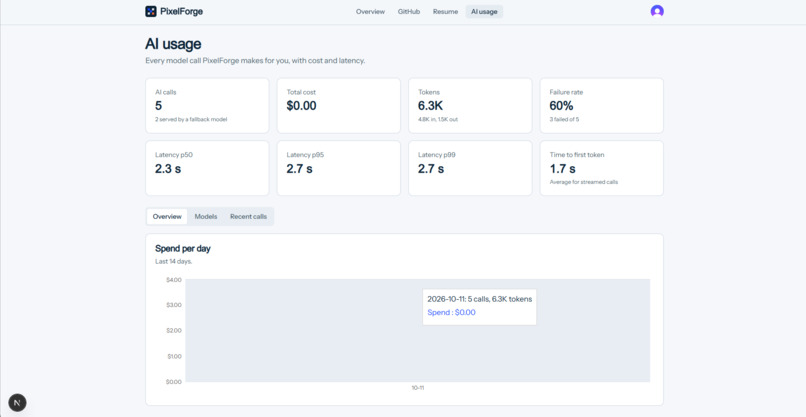Select the Overview tab under the stats
The height and width of the screenshot is (417, 806).
click(167, 216)
